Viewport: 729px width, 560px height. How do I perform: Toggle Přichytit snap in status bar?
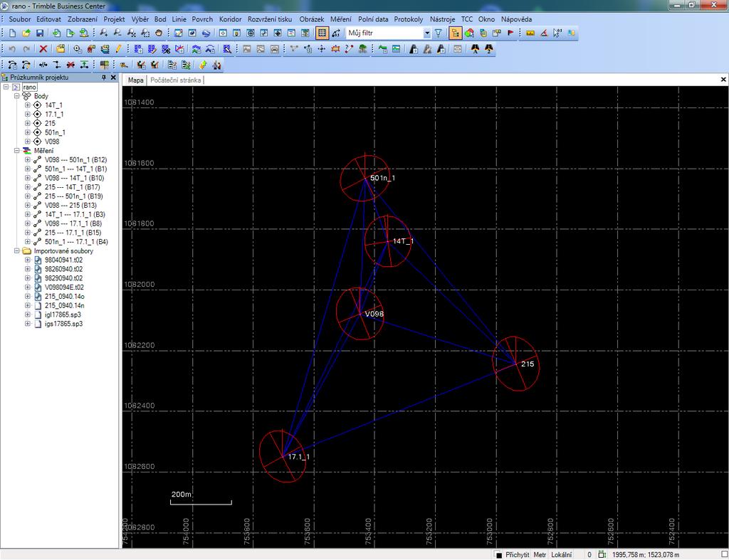click(517, 555)
